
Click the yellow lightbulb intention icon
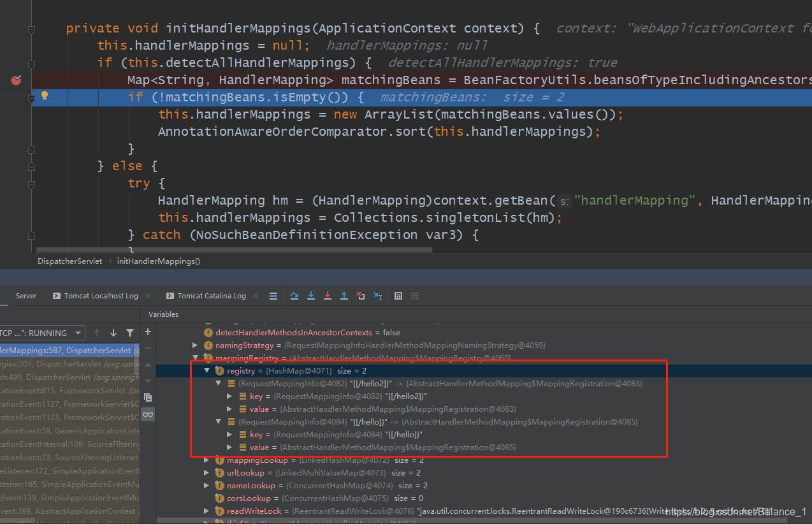pyautogui.click(x=45, y=96)
